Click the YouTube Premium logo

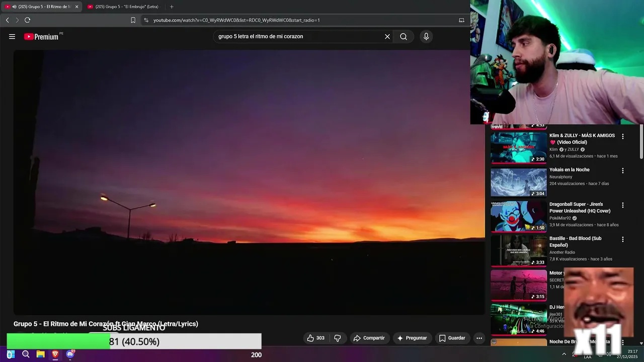(41, 37)
